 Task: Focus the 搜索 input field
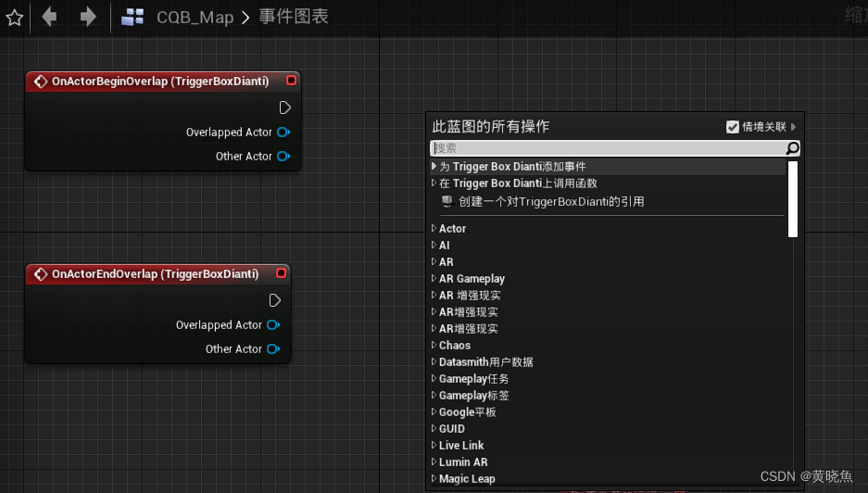click(x=608, y=148)
